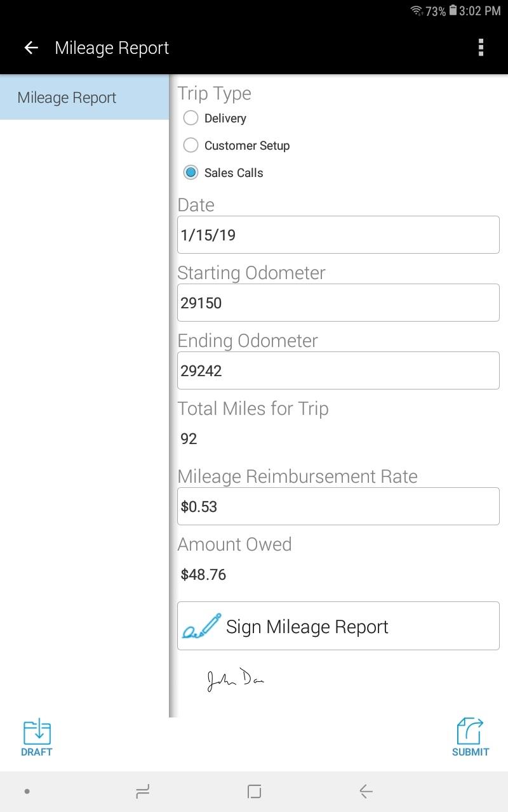Check the battery status icon
The width and height of the screenshot is (508, 812).
click(453, 11)
